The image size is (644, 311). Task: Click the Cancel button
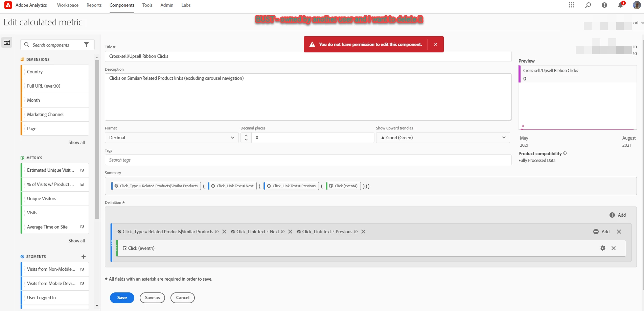click(x=183, y=298)
